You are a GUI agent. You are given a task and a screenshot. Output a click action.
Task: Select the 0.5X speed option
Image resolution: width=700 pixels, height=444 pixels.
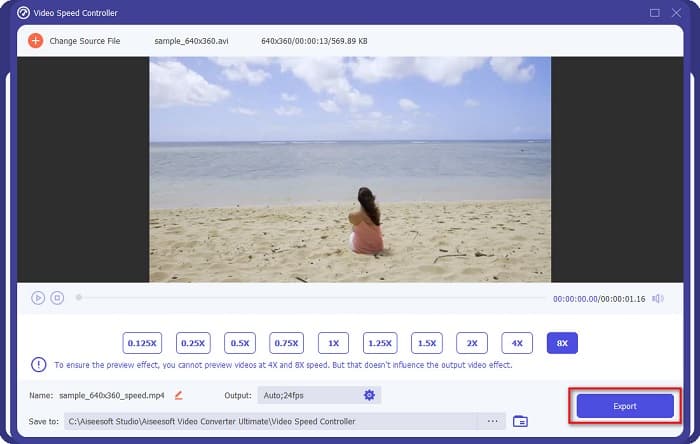tap(240, 343)
